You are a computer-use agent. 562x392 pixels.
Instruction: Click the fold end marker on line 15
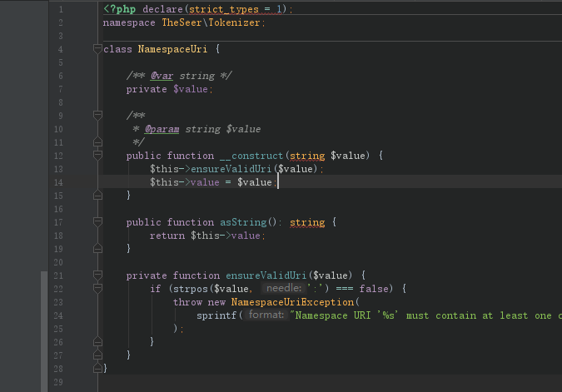tap(97, 196)
